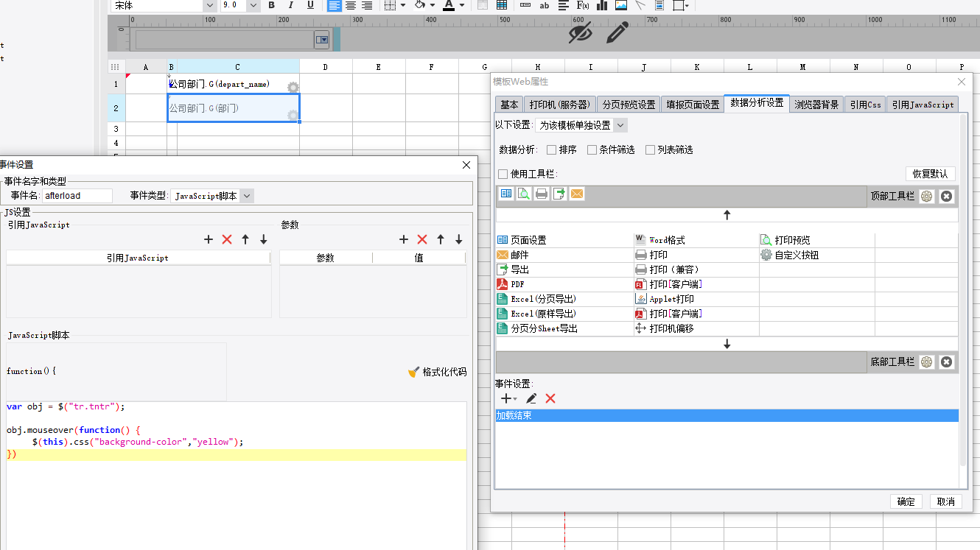This screenshot has height=550, width=980.
Task: Toggle bold formatting in the toolbar
Action: click(x=271, y=5)
